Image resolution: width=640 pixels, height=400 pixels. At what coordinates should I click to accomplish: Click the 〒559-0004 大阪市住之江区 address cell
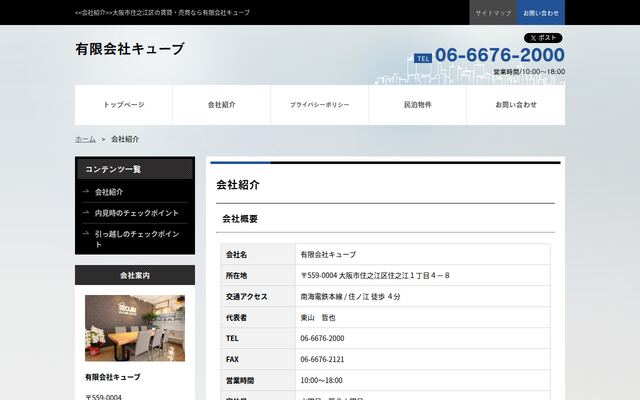pyautogui.click(x=423, y=276)
